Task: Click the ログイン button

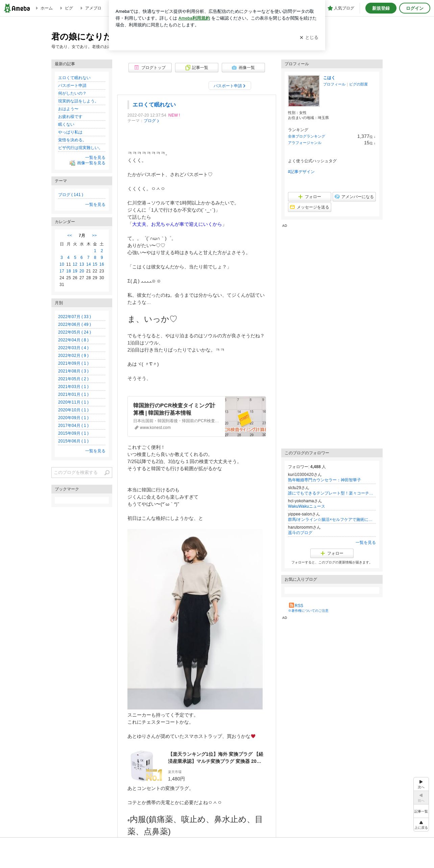Action: coord(414,8)
